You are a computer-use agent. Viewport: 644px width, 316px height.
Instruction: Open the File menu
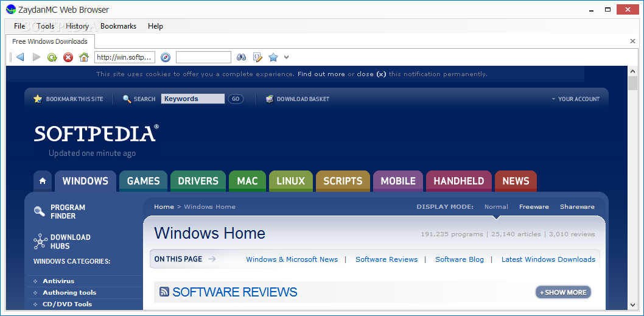(x=19, y=26)
